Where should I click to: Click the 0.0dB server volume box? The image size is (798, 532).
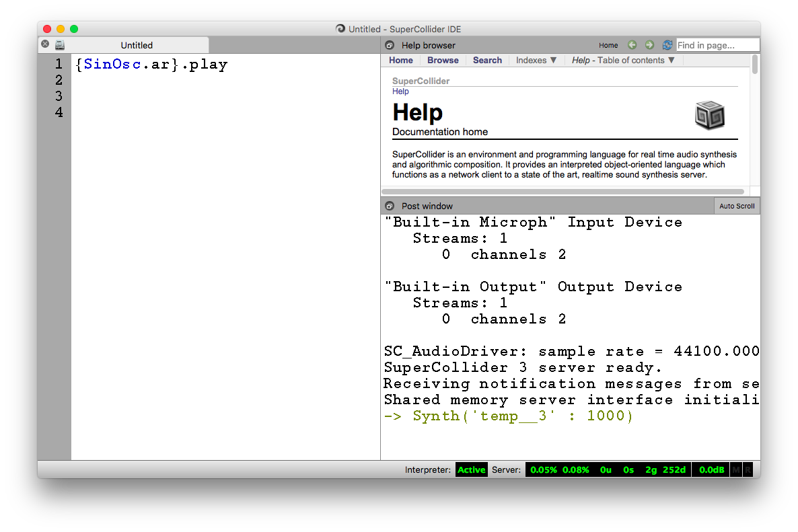pyautogui.click(x=711, y=469)
